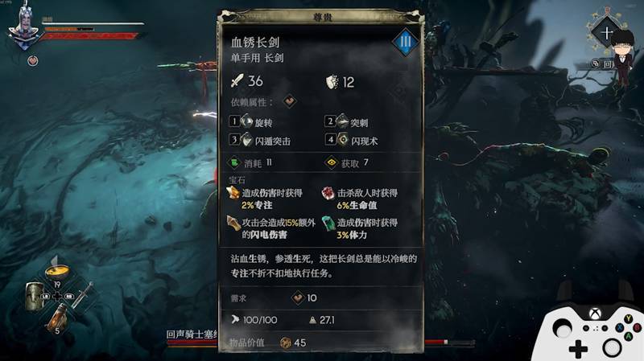The width and height of the screenshot is (644, 361).
Task: Click the player portrait avatar
Action: [25, 27]
